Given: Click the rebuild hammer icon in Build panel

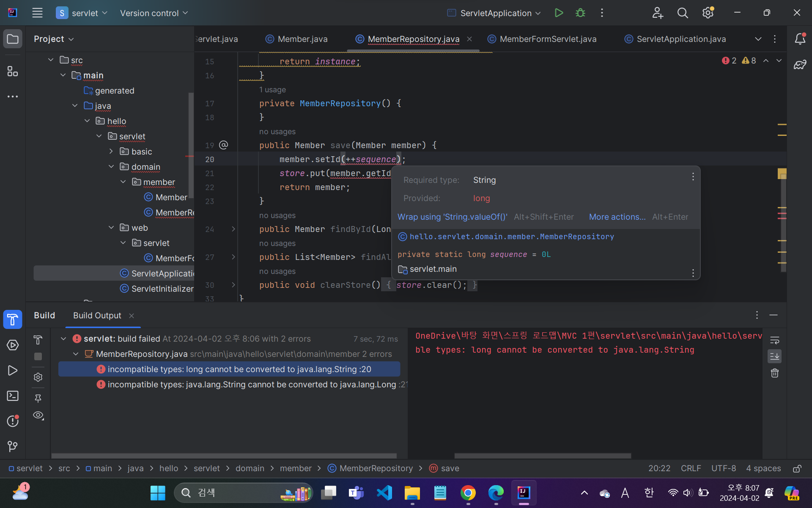Looking at the screenshot, I should (x=38, y=340).
